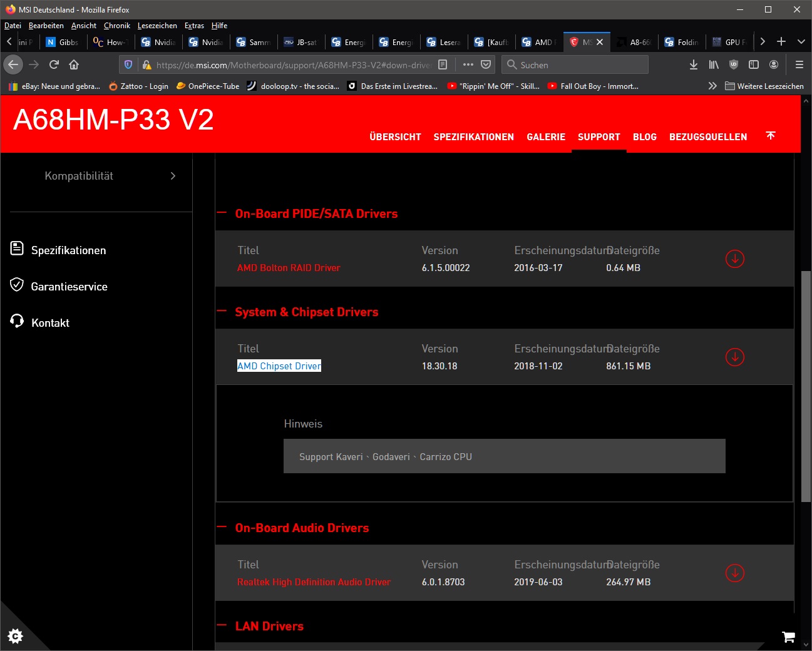This screenshot has height=651, width=812.
Task: Download the Realtek High Definition Audio Driver
Action: (734, 573)
